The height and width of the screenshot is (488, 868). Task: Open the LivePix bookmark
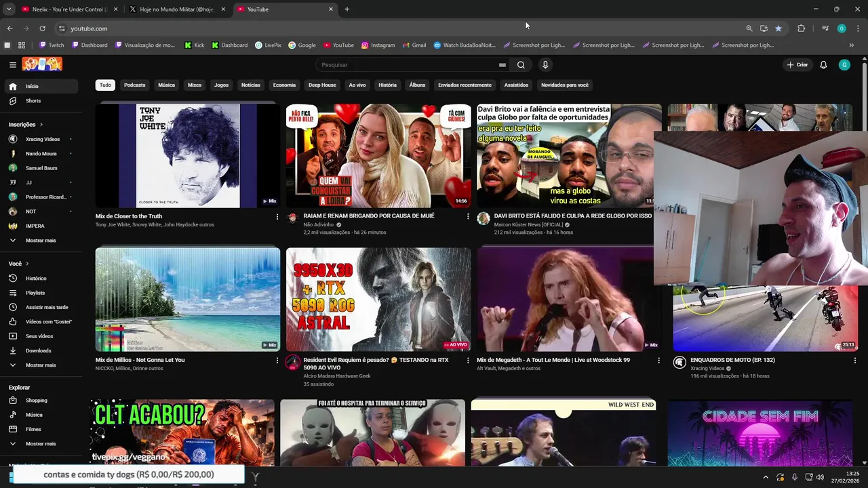tap(268, 45)
